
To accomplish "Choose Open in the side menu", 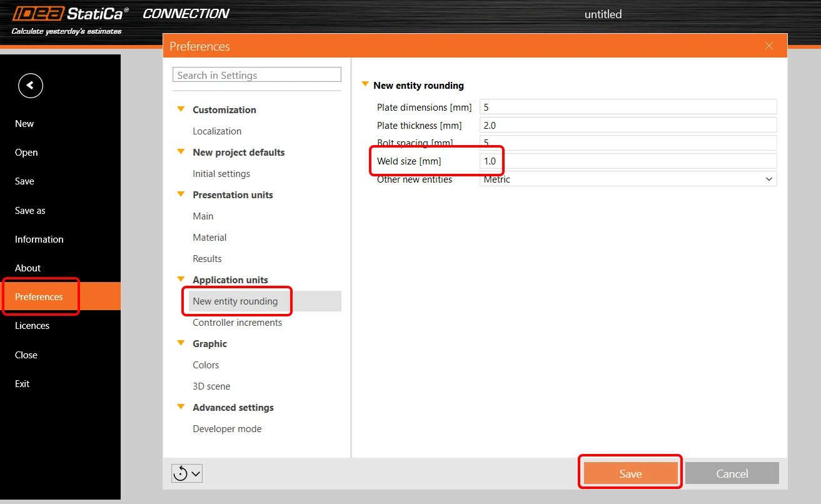I will pos(26,152).
